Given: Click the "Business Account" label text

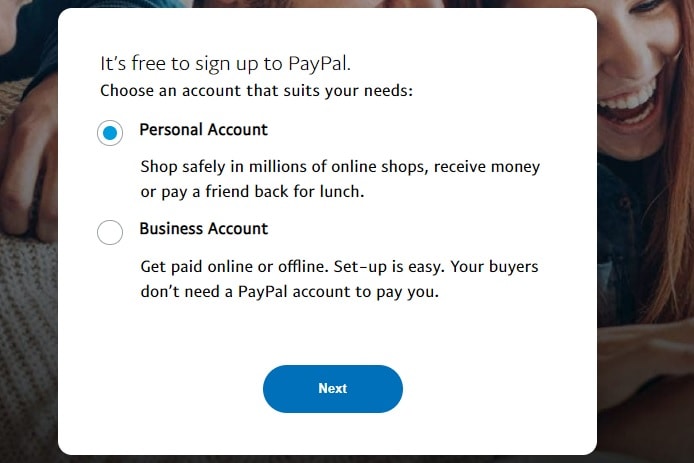Looking at the screenshot, I should 204,229.
